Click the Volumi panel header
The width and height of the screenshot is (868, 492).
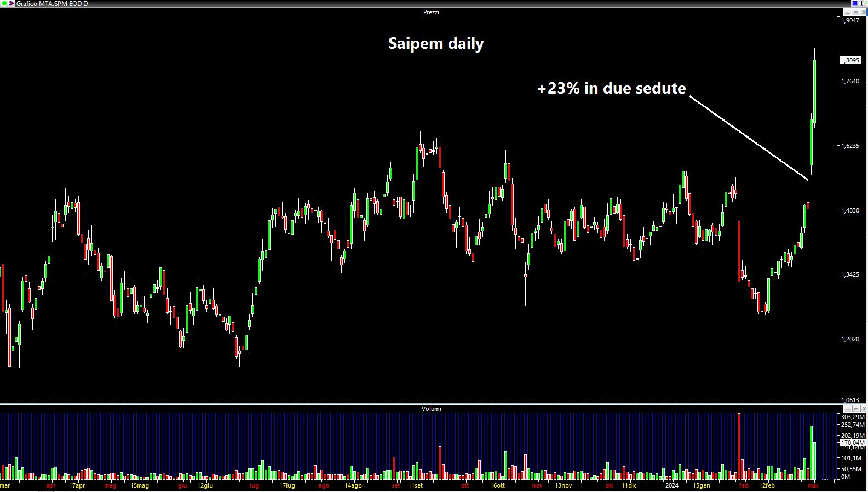click(x=431, y=409)
